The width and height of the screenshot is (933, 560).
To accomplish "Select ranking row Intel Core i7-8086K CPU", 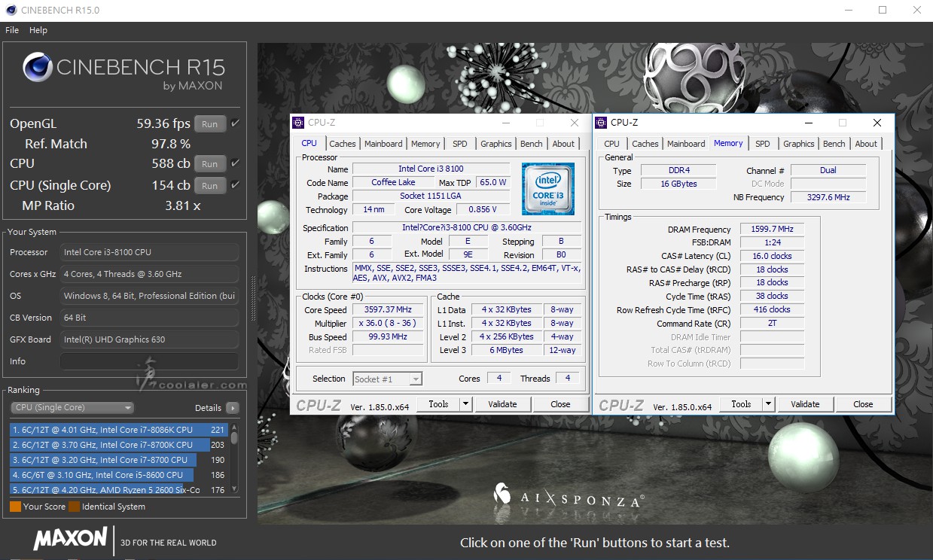I will click(119, 430).
